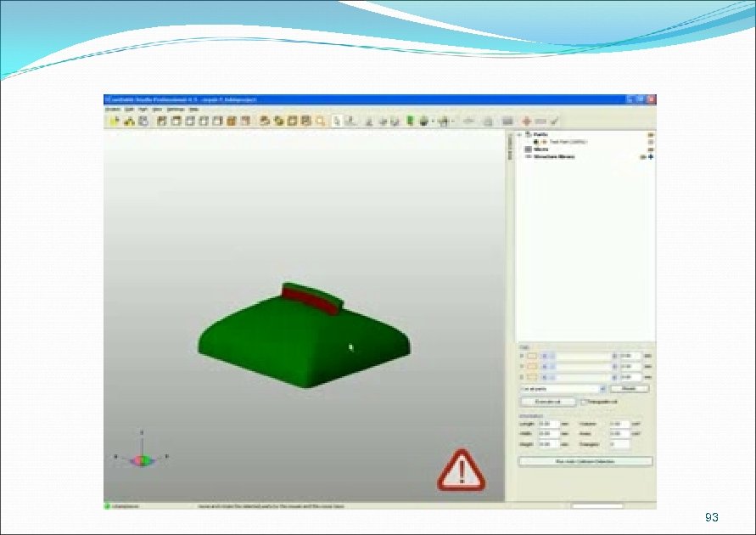The width and height of the screenshot is (756, 535).
Task: Click the icon left of the blue plus
Action: click(x=643, y=157)
